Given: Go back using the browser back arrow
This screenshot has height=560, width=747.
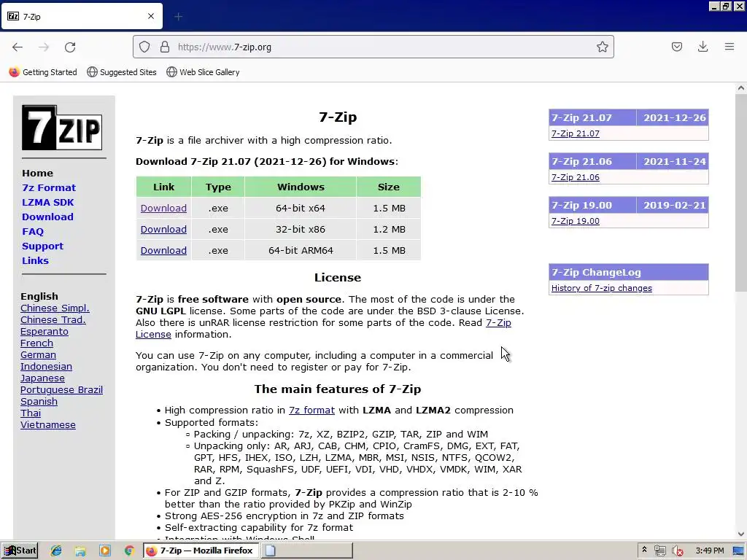Looking at the screenshot, I should [18, 47].
